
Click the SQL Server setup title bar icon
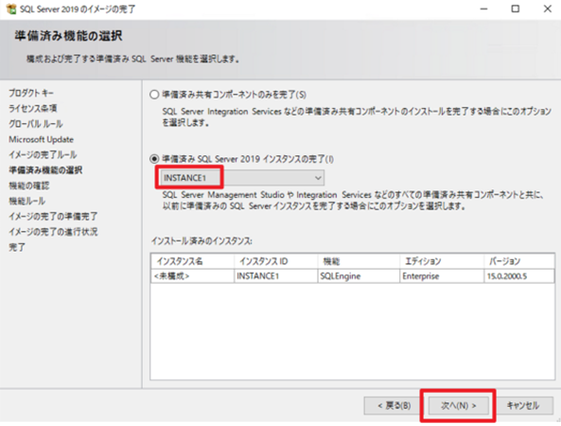(11, 9)
